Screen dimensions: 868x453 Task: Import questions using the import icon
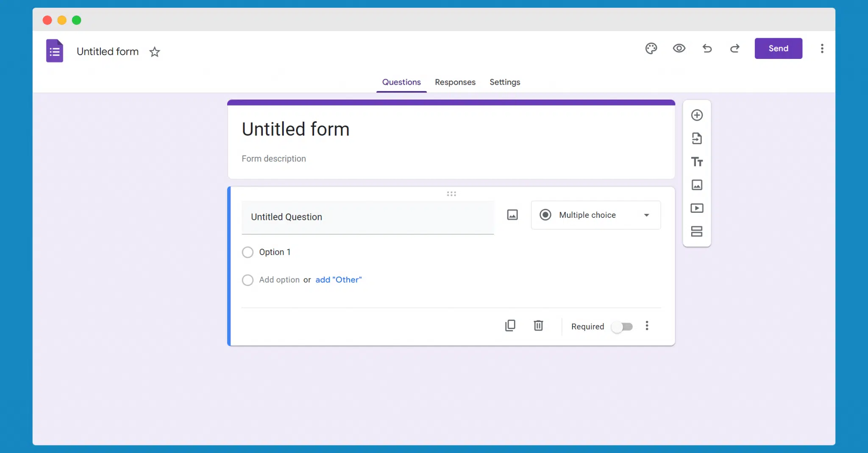pyautogui.click(x=697, y=138)
